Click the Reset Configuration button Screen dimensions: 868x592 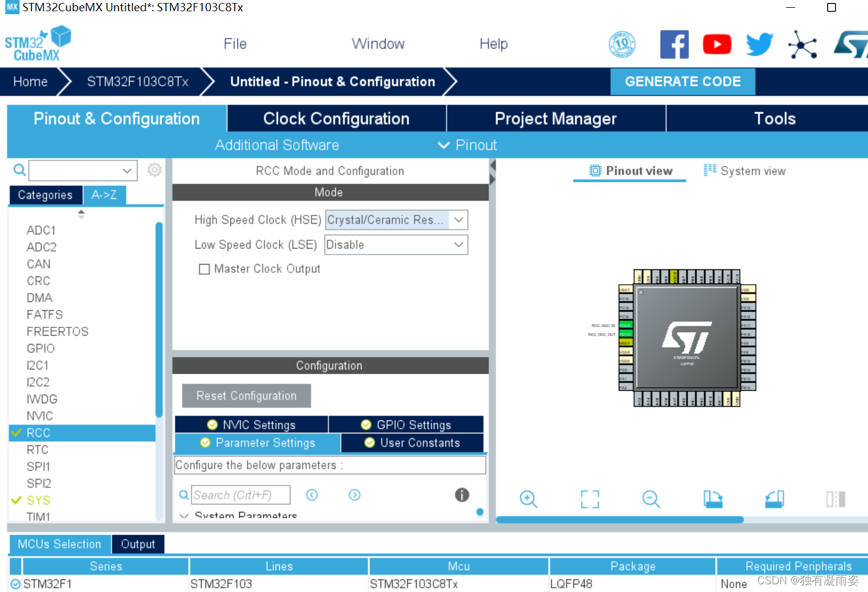point(246,396)
